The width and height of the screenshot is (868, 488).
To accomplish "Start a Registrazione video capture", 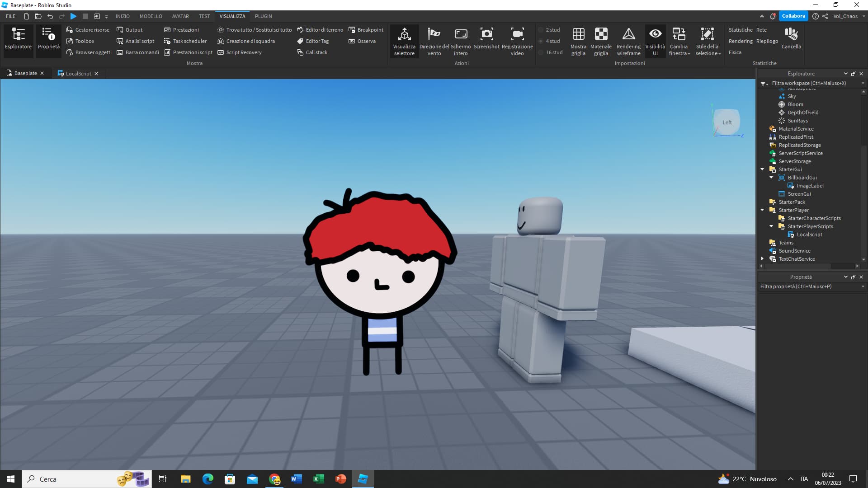I will pos(517,41).
